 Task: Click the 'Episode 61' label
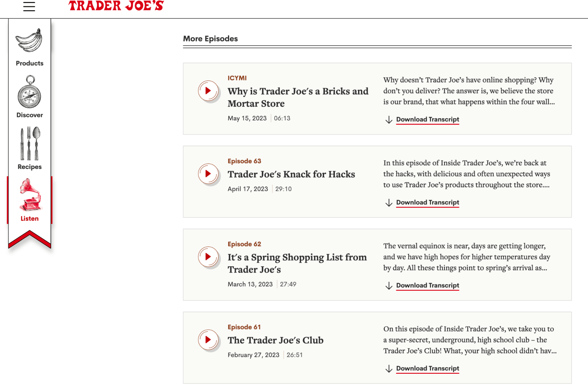click(244, 327)
